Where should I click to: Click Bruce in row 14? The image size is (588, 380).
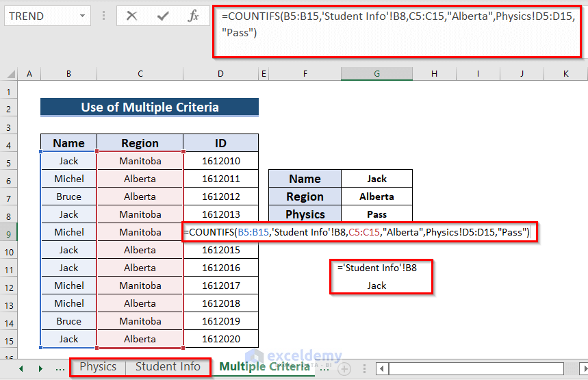coord(68,321)
